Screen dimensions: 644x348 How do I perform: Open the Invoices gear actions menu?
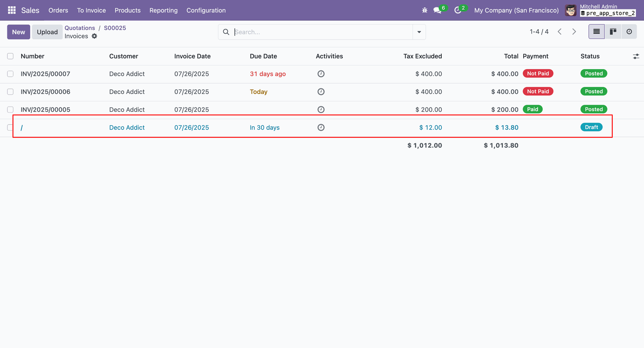coord(95,36)
